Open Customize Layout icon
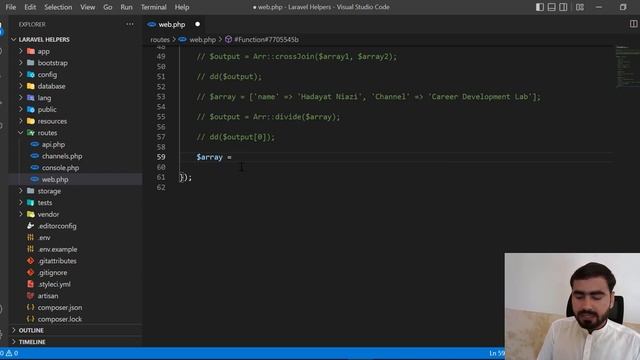This screenshot has width=640, height=360. [580, 7]
